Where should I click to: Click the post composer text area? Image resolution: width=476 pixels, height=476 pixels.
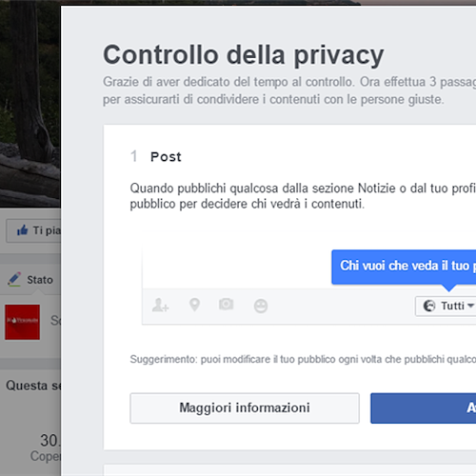point(236,268)
